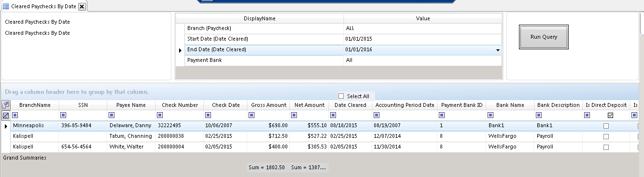
Task: Open filter operator icon under Payee Name column
Action: tap(111, 115)
